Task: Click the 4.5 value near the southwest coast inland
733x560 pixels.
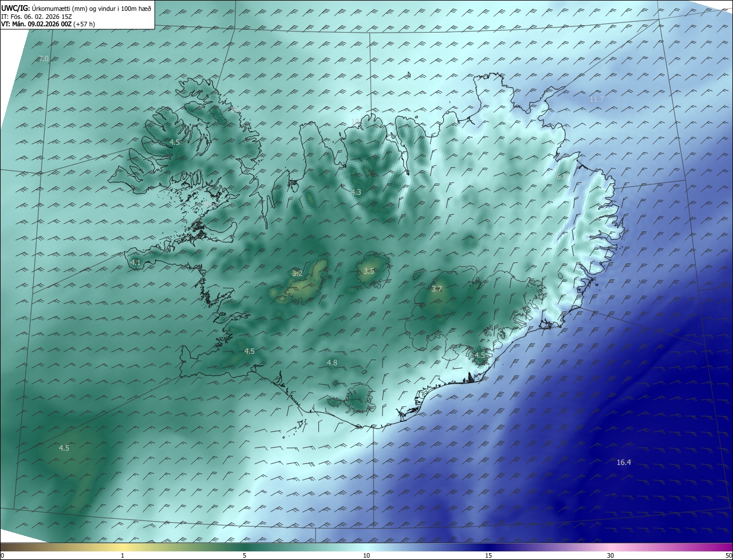Action: click(x=250, y=351)
